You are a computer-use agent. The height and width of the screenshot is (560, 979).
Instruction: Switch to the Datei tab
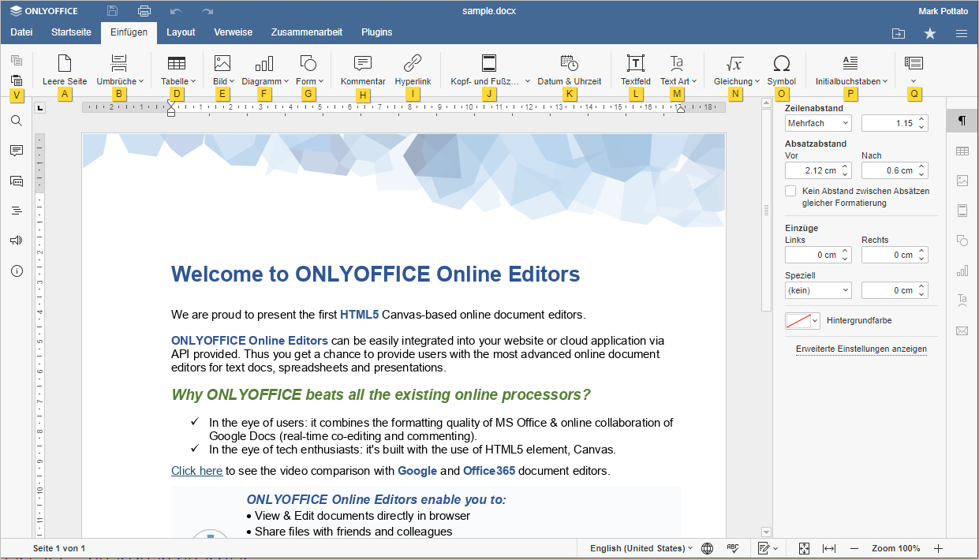[21, 32]
